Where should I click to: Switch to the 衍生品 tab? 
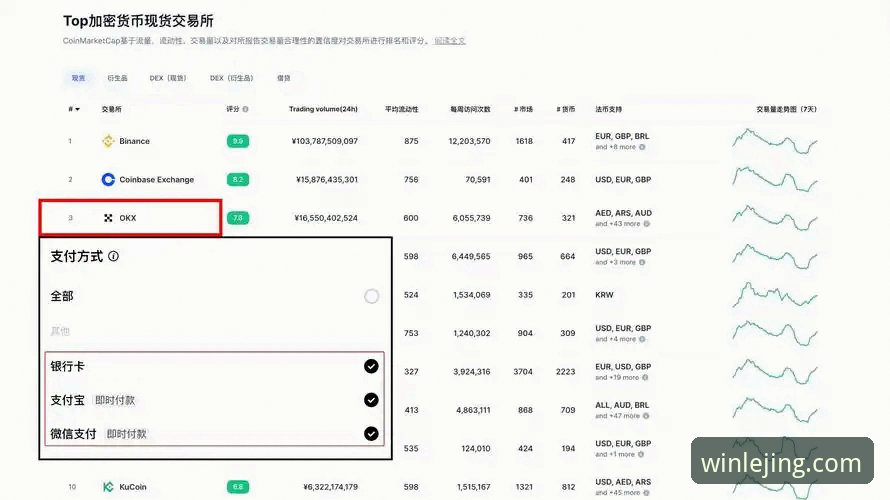117,78
